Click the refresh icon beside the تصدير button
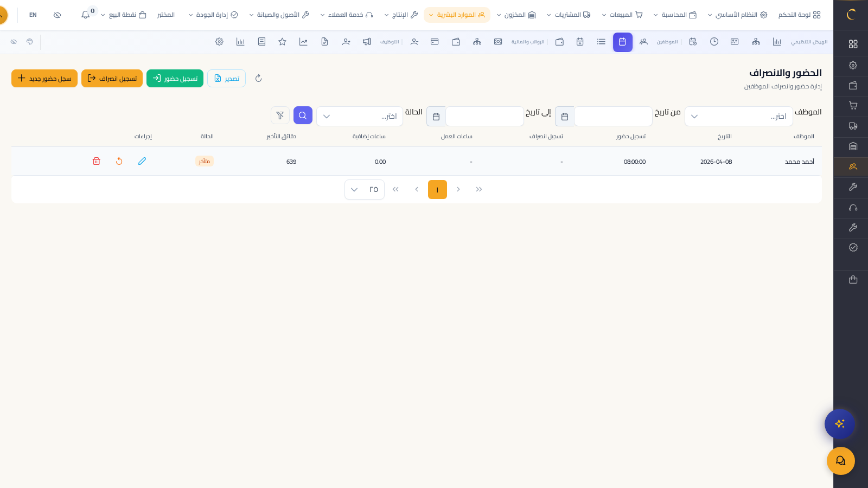Image resolution: width=868 pixels, height=488 pixels. coord(258,79)
